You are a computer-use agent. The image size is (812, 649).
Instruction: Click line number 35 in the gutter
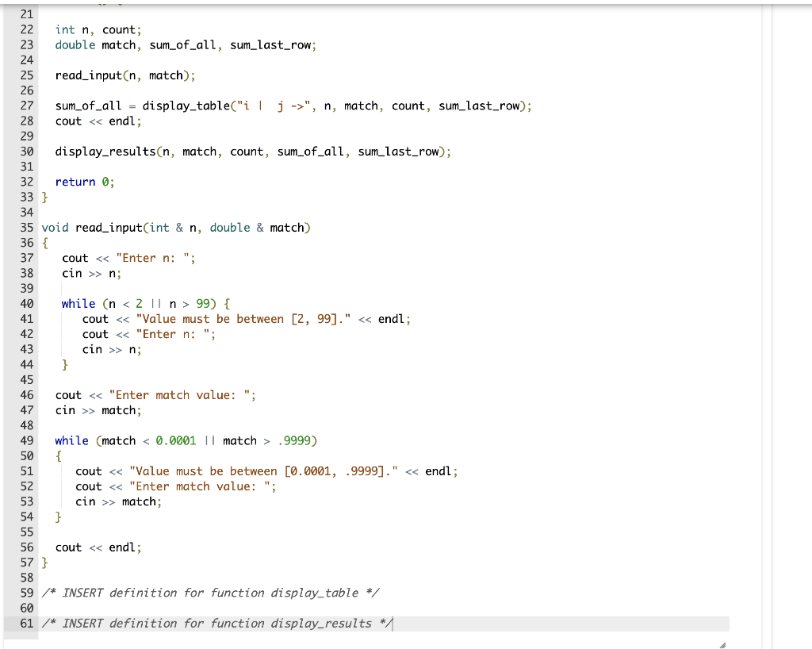click(x=26, y=227)
